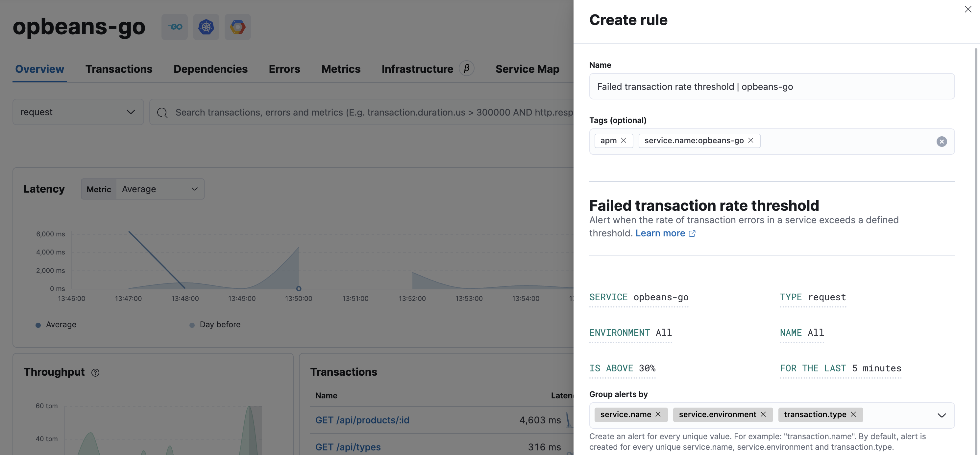Click the Go agent icon beside opbeans-go
980x455 pixels.
coord(175,27)
